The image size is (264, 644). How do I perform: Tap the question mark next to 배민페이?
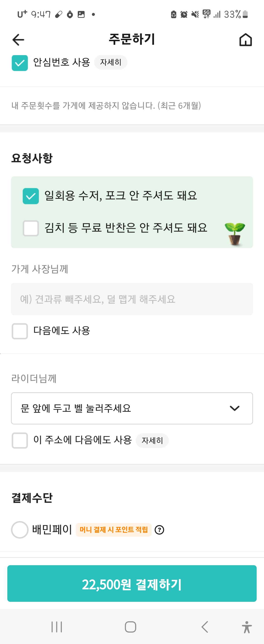[x=159, y=530]
